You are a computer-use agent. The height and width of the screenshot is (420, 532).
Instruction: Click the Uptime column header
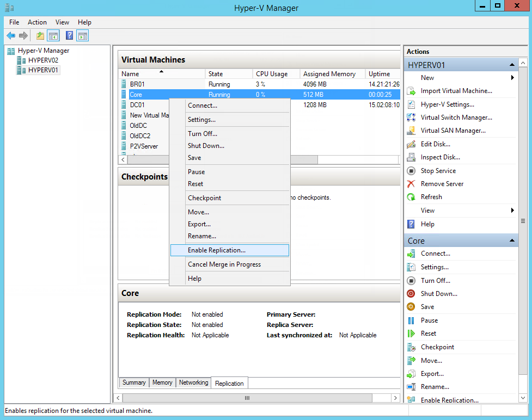coord(383,74)
